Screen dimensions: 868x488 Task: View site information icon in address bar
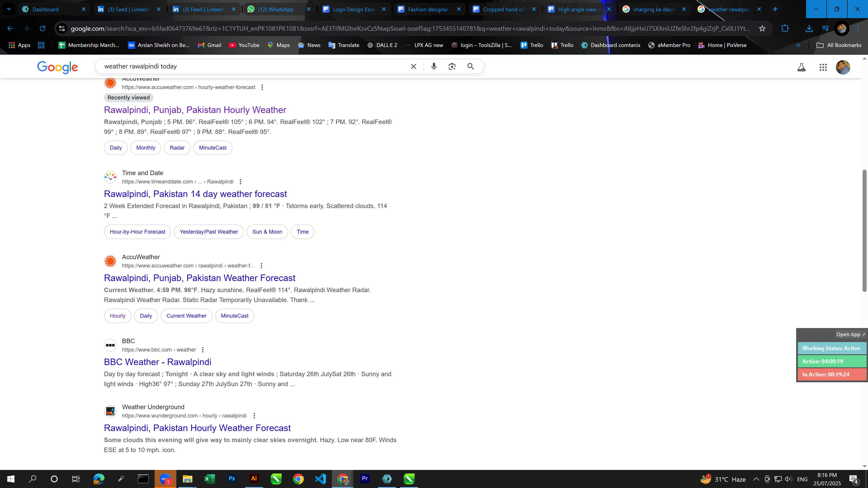[62, 29]
